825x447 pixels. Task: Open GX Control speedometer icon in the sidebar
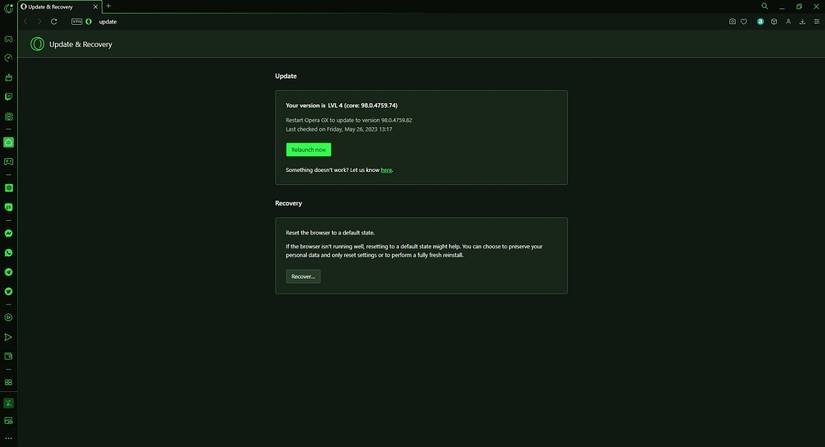(8, 58)
